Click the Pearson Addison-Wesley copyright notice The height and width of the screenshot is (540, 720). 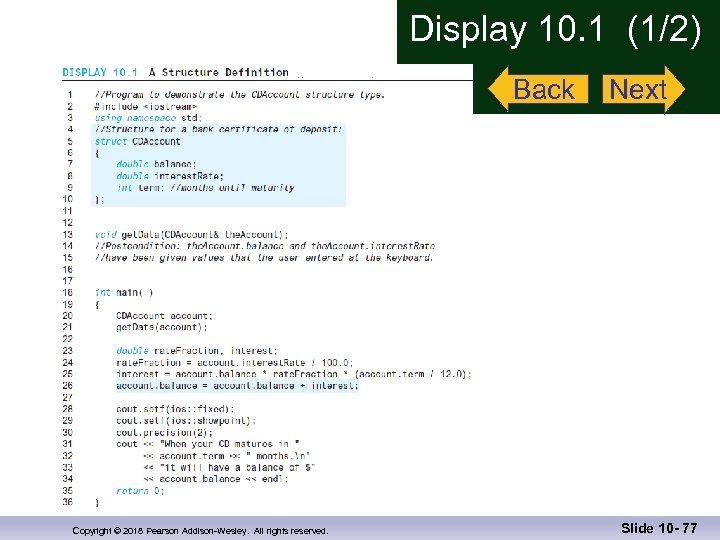pos(200,531)
